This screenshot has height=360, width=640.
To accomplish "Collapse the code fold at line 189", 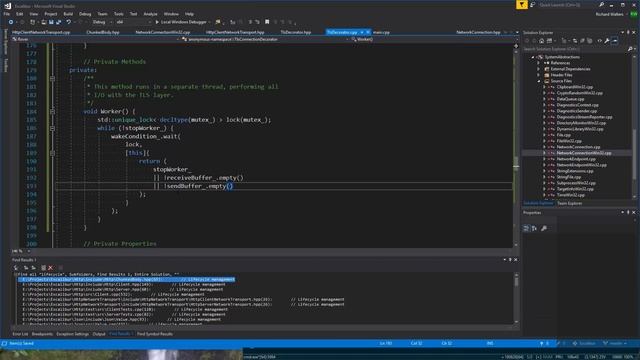I will click(52, 153).
